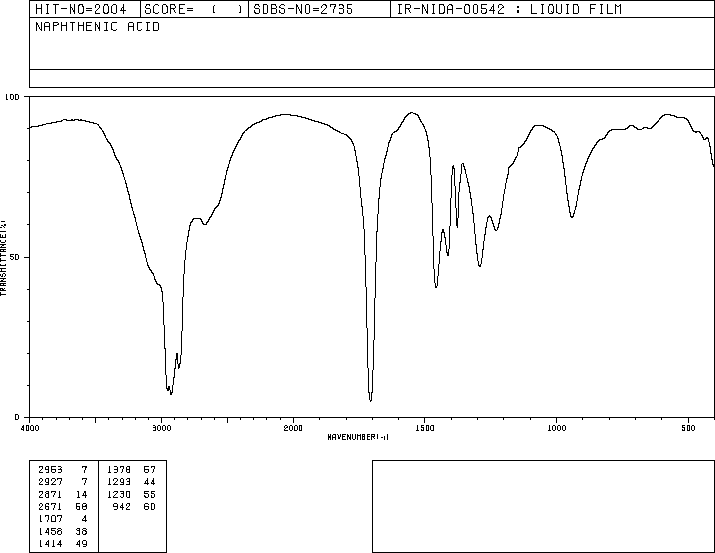Screen dimensions: 715x553
Task: Select the 1500 wavenumber axis label
Action: coord(425,428)
